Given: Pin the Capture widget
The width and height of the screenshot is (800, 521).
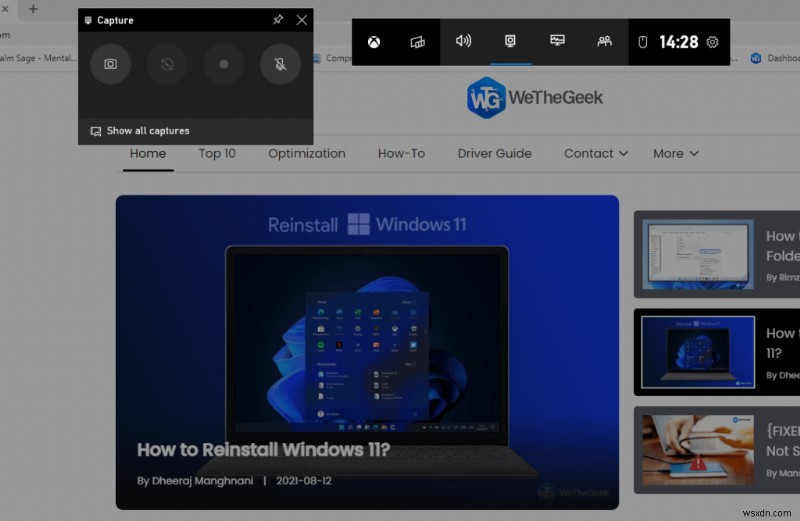Looking at the screenshot, I should tap(278, 20).
